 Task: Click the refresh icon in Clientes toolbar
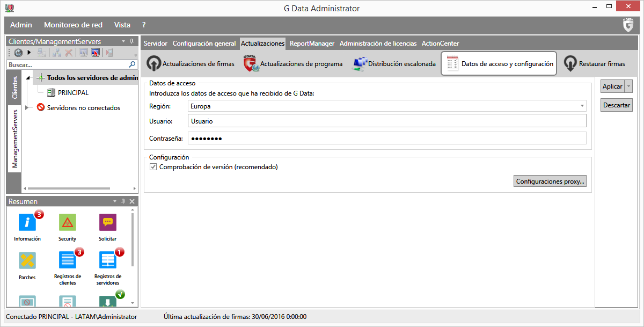18,53
